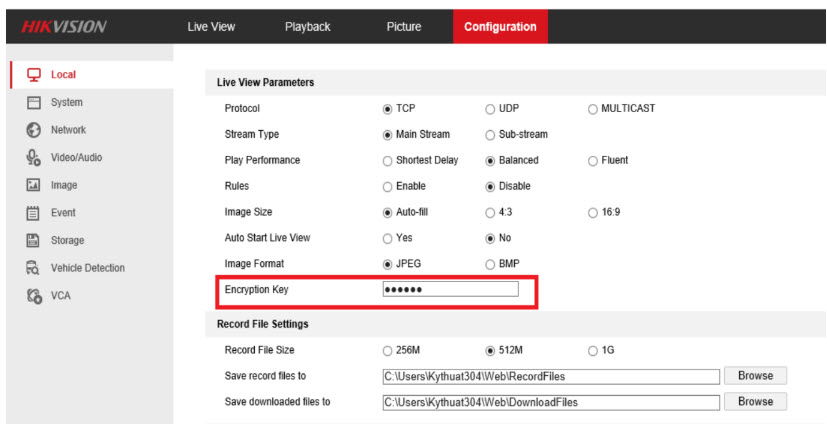Open the VCA sidebar icon
827x424 pixels.
click(33, 296)
